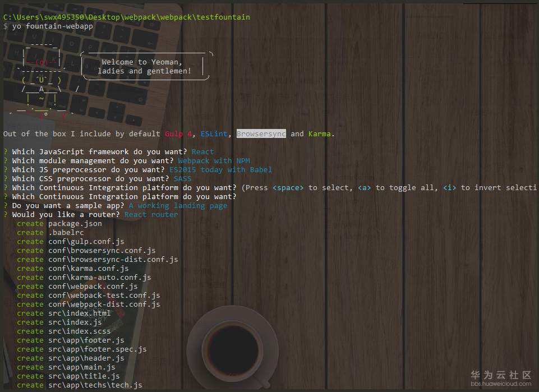
Task: Click the current directory path line
Action: [127, 17]
